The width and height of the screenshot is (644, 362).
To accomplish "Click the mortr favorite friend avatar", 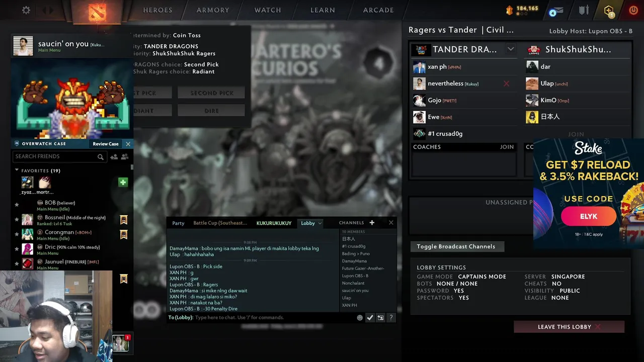I will click(45, 182).
